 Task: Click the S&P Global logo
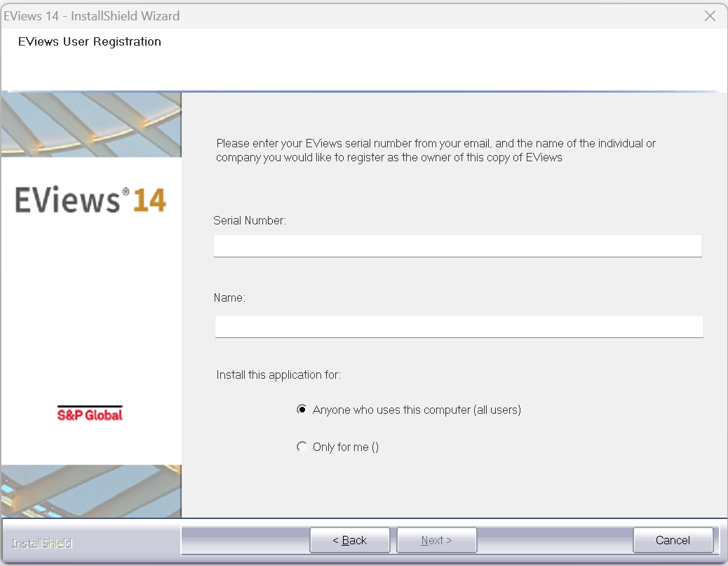(x=90, y=414)
